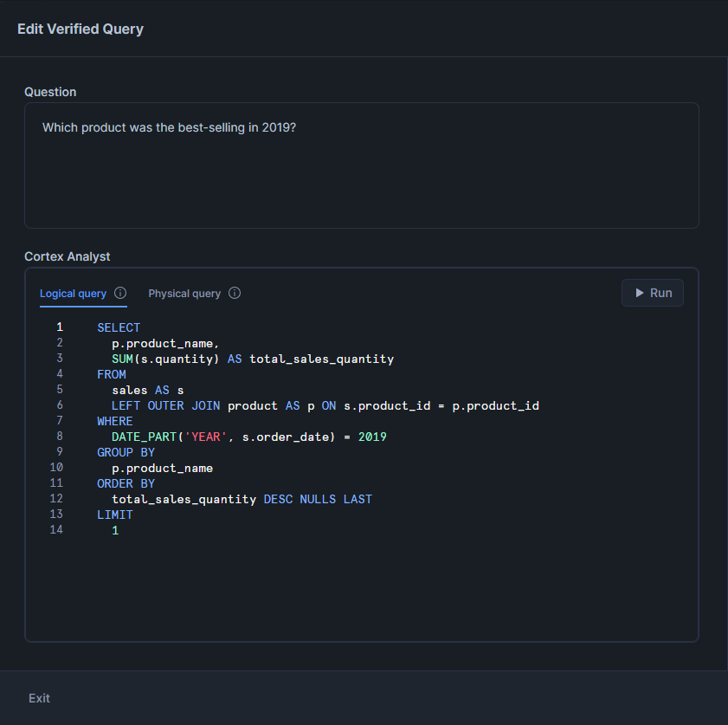728x725 pixels.
Task: Click line number 1 in the query editor
Action: pos(59,327)
